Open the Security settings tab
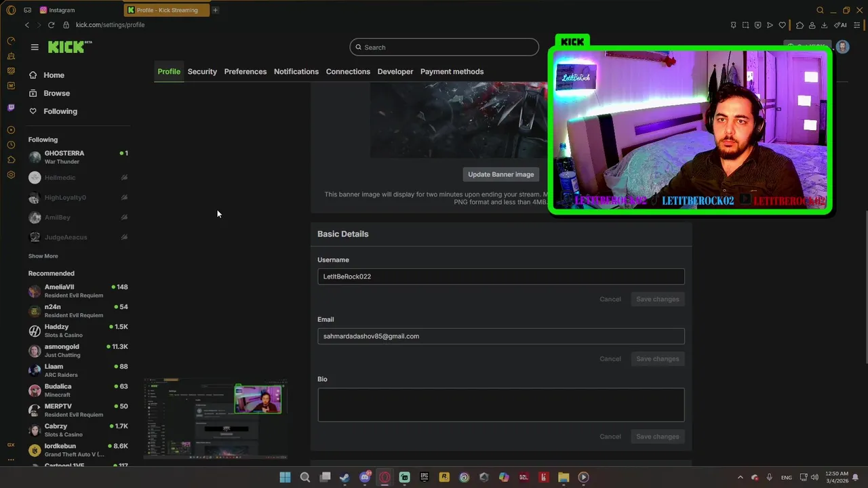Viewport: 868px width, 488px height. 202,72
